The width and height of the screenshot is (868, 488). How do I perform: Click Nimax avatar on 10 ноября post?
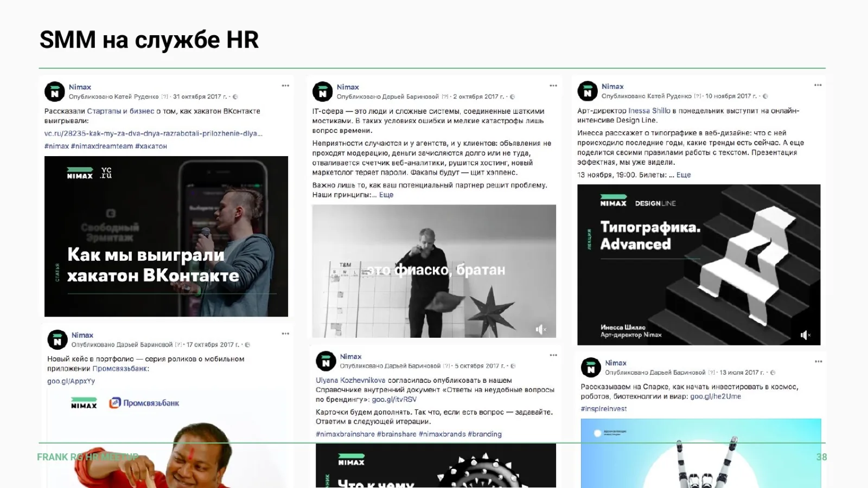588,91
